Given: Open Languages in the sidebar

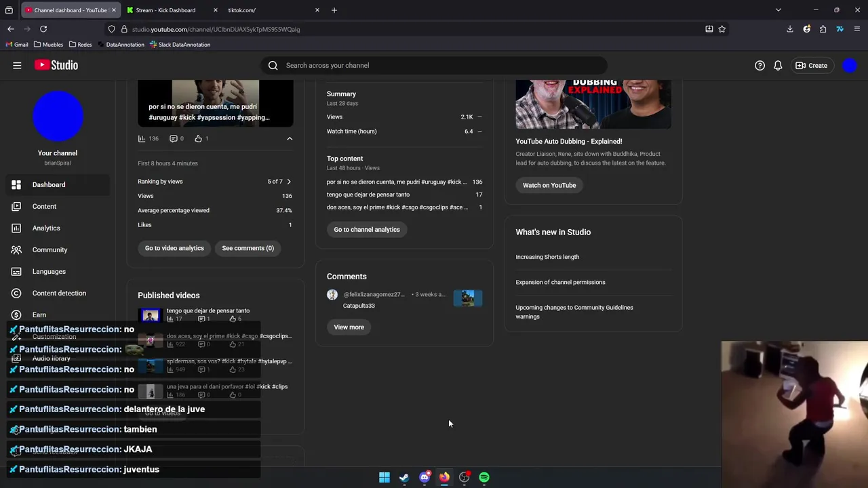Looking at the screenshot, I should click(x=58, y=271).
